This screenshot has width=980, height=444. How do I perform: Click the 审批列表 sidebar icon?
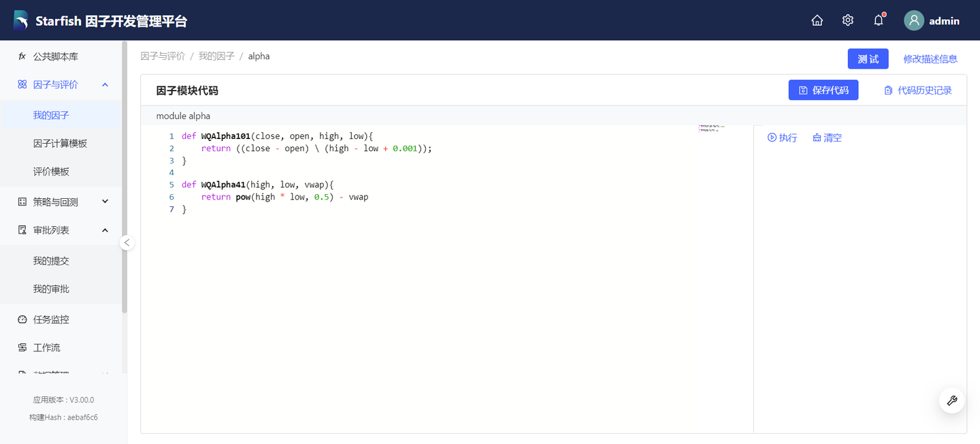(22, 230)
